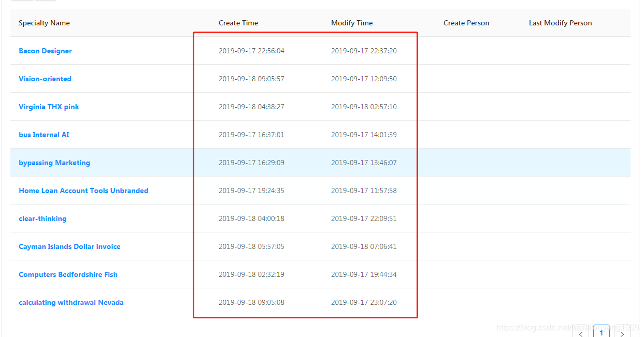Select page 1 in pagination

pyautogui.click(x=602, y=332)
